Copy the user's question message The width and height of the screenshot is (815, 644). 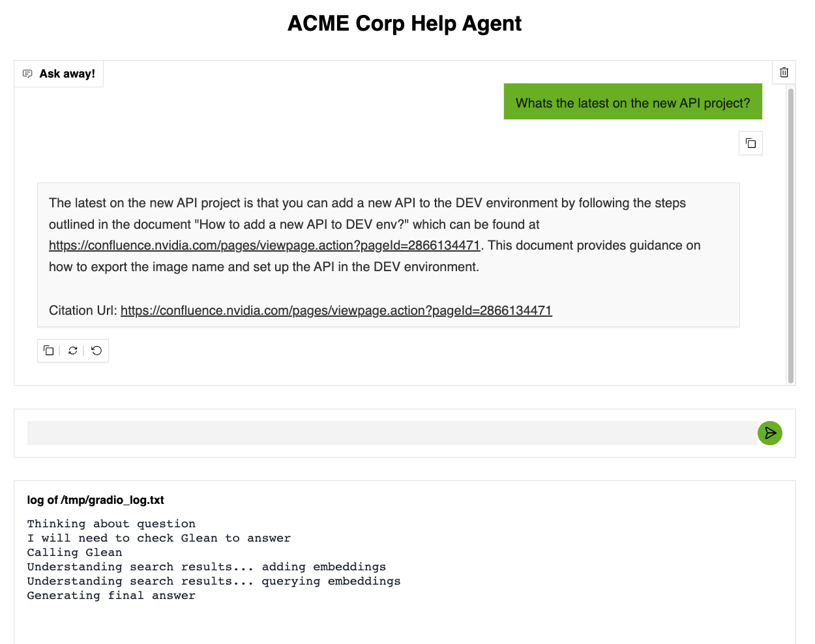click(750, 143)
